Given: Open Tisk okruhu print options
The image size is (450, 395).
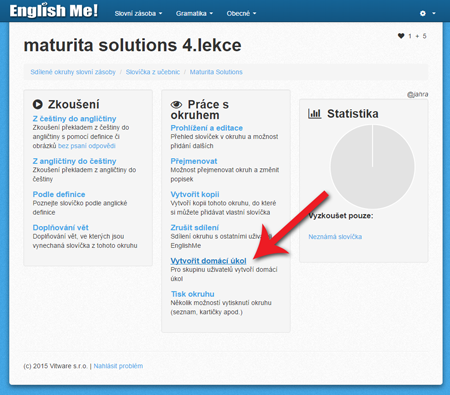Looking at the screenshot, I should tap(192, 294).
